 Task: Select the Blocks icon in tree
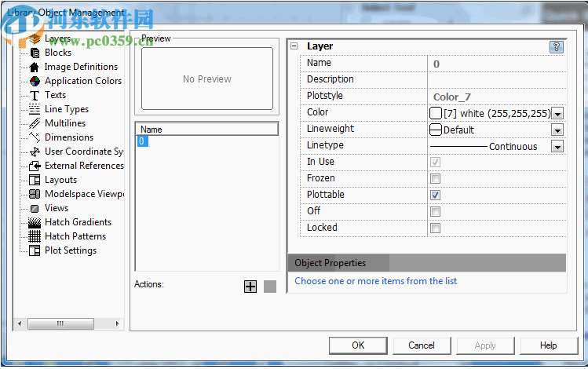click(35, 53)
